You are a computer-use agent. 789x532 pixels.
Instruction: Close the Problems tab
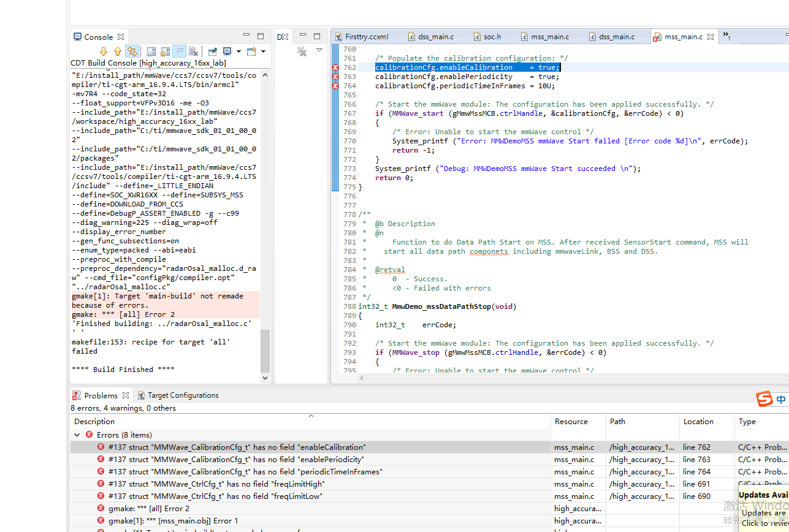pyautogui.click(x=125, y=395)
